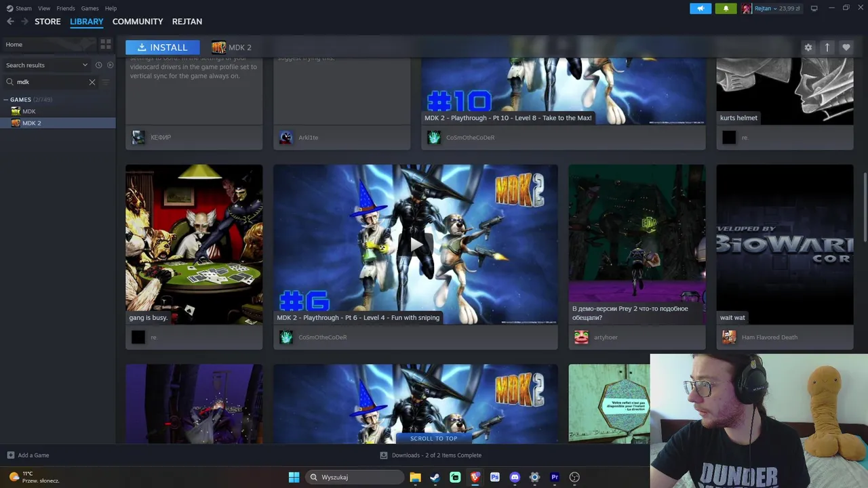Add MDK 2 to favorites heart
The image size is (868, 488).
[846, 47]
